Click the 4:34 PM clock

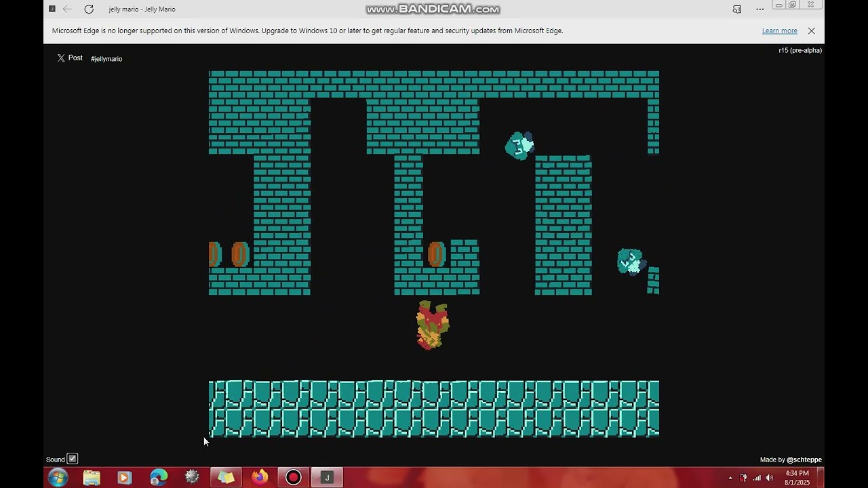tap(797, 473)
